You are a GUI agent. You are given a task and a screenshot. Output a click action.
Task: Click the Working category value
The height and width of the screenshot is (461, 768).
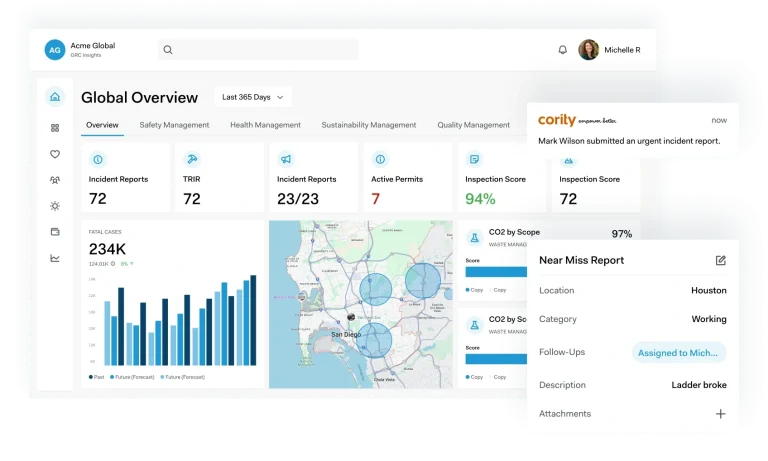[x=709, y=319]
